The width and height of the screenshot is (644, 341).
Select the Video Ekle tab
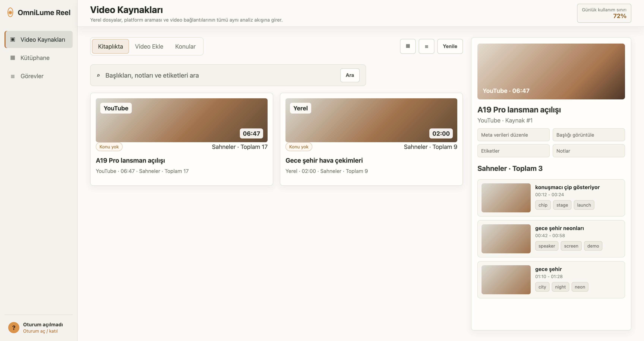149,46
